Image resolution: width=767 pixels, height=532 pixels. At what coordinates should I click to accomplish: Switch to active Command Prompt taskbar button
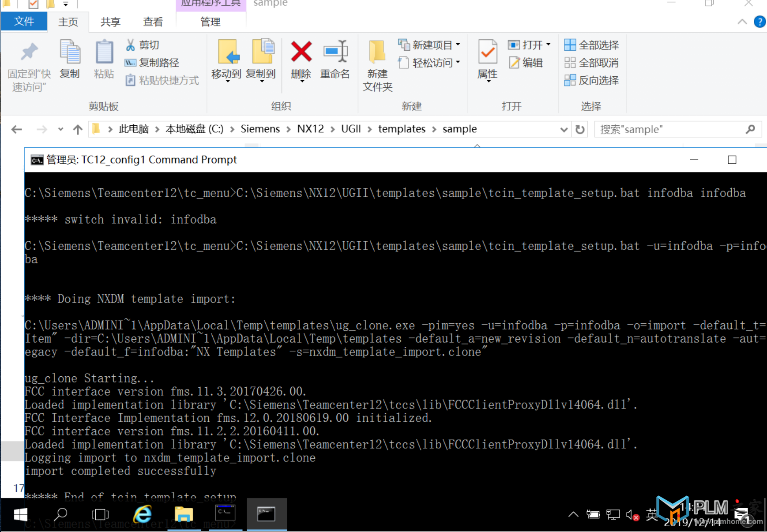pos(267,514)
